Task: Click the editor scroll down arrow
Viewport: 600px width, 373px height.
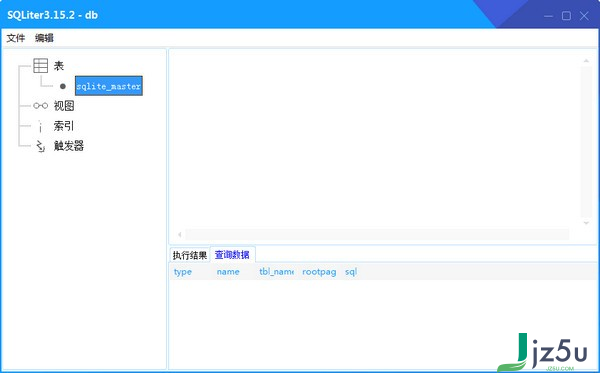Action: pos(586,223)
